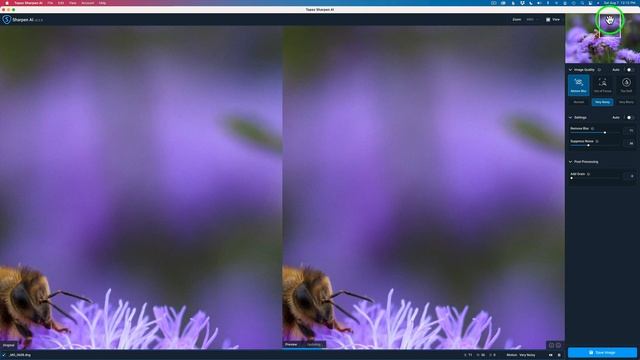Collapse the Settings section
640x360 pixels.
click(x=571, y=118)
